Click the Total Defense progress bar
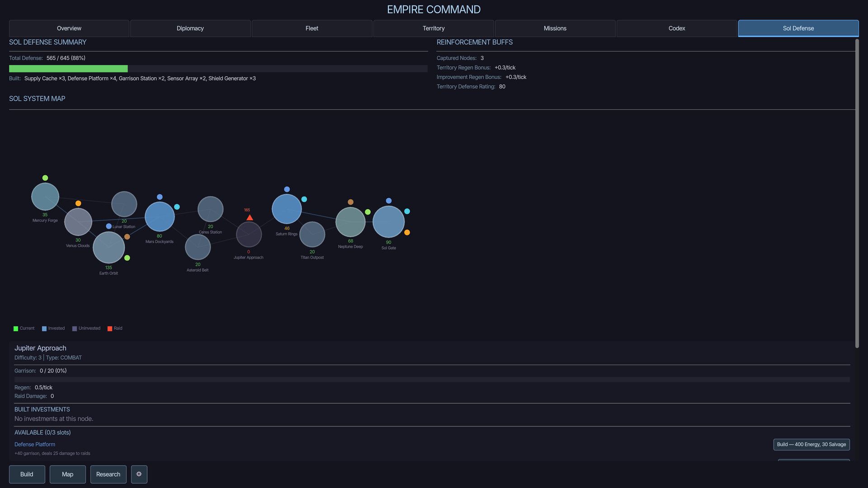This screenshot has height=488, width=868. (x=218, y=69)
